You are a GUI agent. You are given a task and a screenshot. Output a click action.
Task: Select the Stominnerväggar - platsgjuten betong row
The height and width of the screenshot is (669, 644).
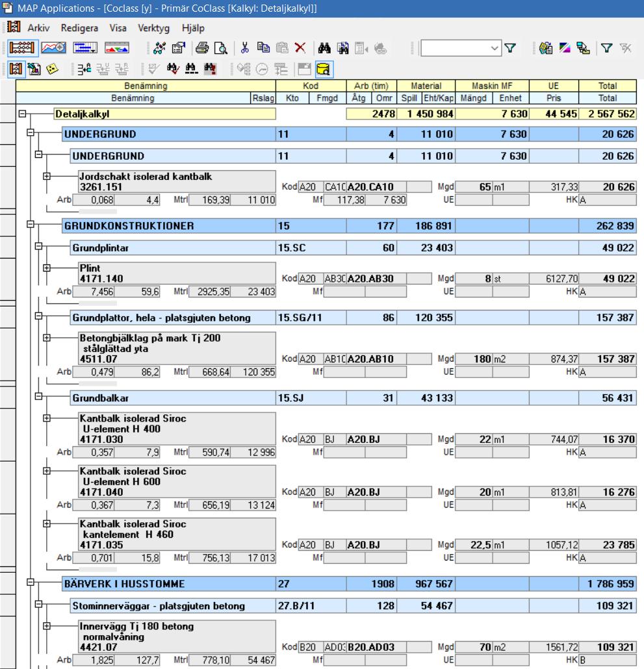[353, 606]
